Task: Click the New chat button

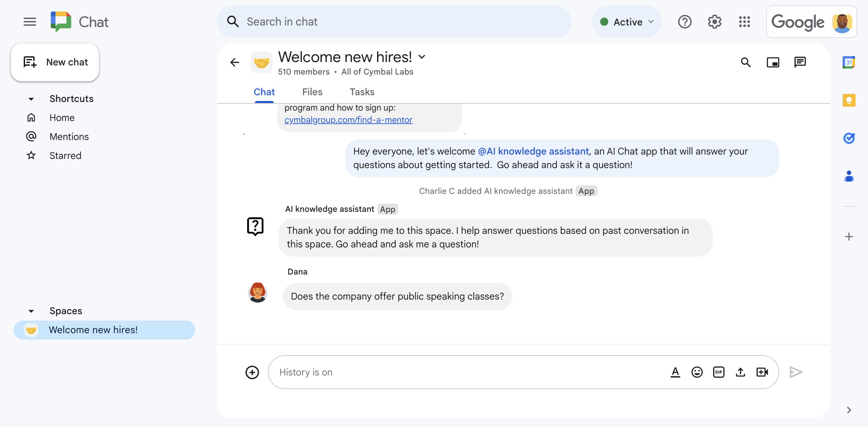Action: pos(55,61)
